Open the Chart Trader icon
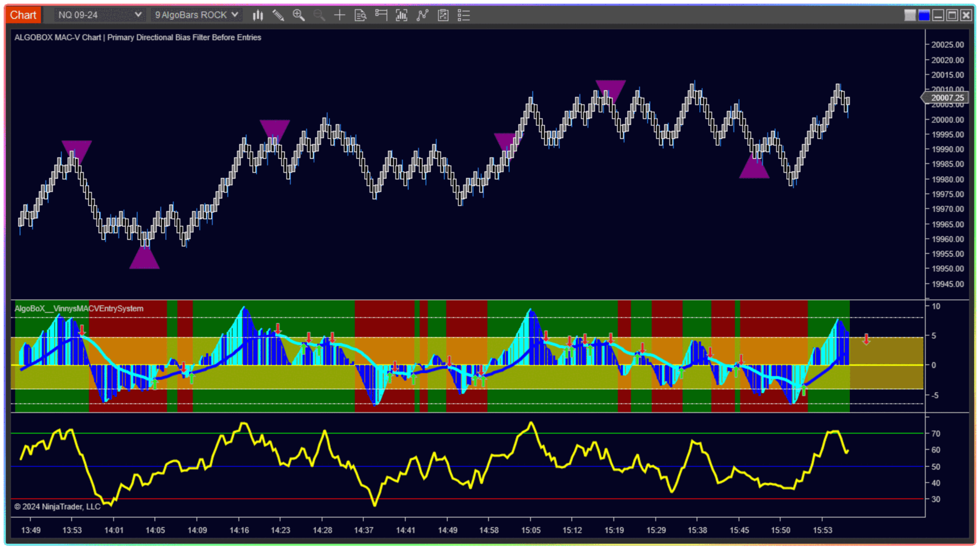The height and width of the screenshot is (549, 980). pyautogui.click(x=381, y=15)
